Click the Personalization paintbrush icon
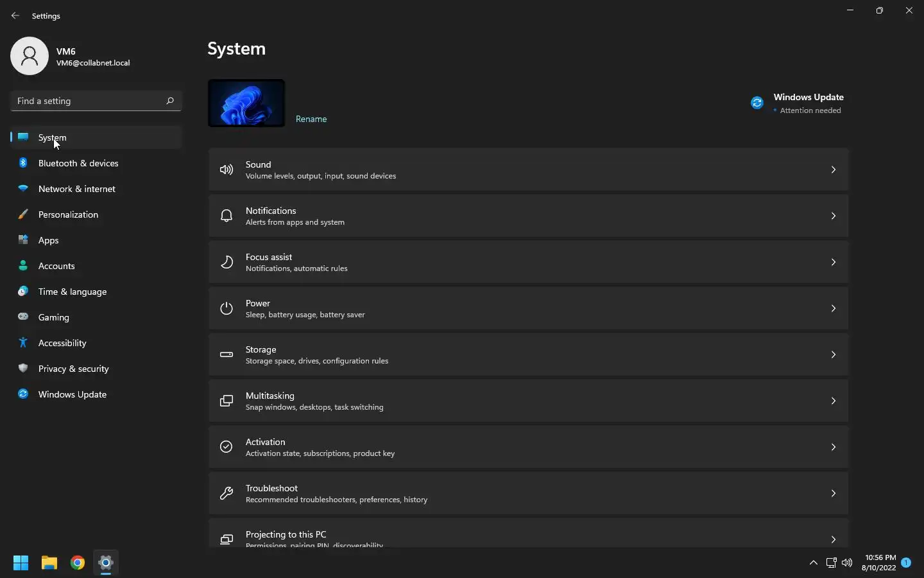The image size is (924, 578). (23, 215)
